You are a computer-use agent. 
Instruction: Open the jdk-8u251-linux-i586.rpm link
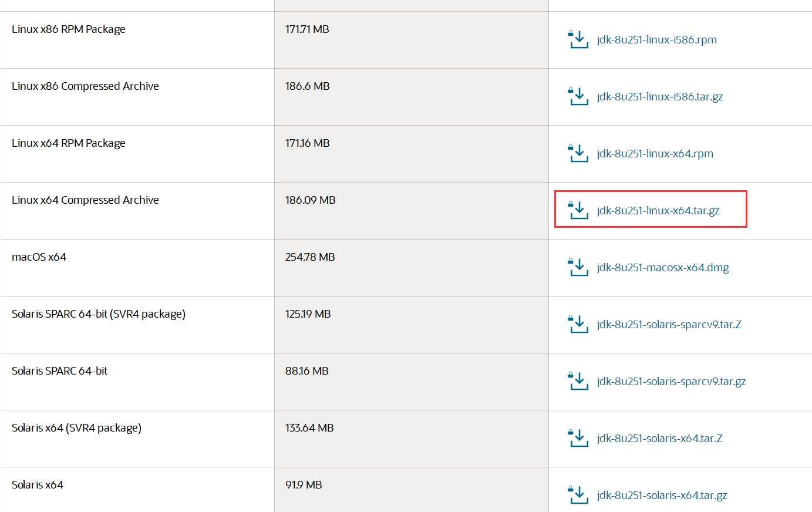(x=656, y=40)
